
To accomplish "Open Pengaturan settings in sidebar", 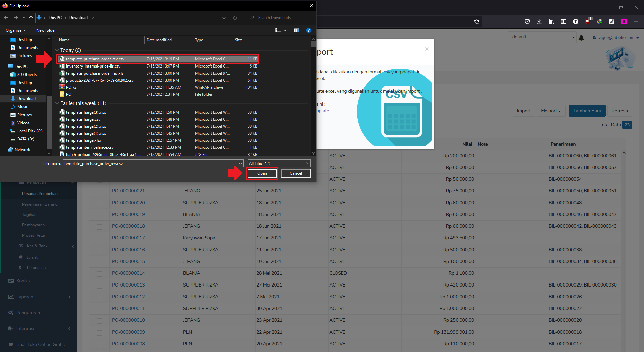I will tap(28, 313).
